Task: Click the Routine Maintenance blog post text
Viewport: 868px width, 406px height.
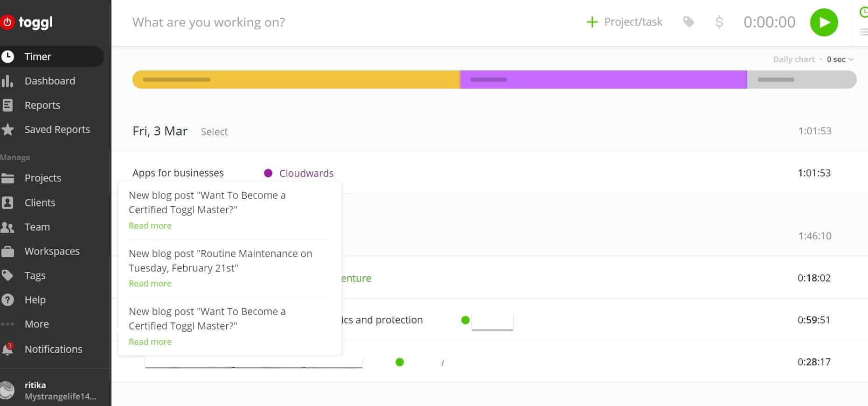Action: 221,260
